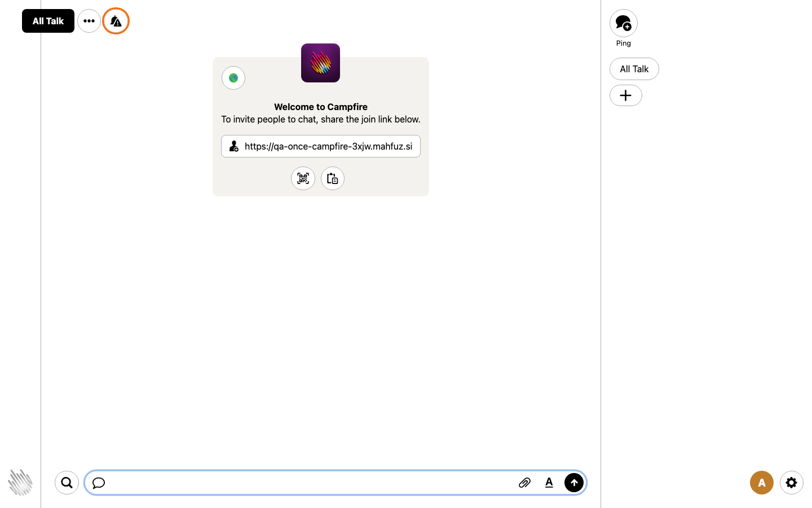
Task: Open the user avatar profile A
Action: coord(762,483)
